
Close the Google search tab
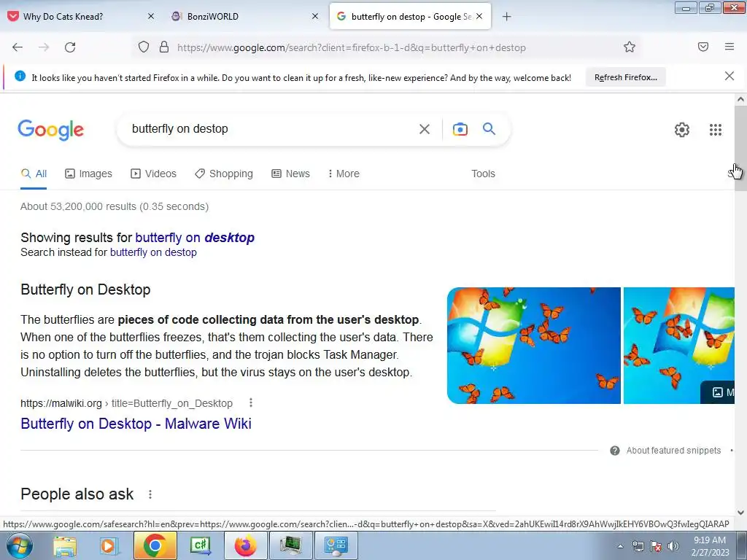click(x=479, y=16)
